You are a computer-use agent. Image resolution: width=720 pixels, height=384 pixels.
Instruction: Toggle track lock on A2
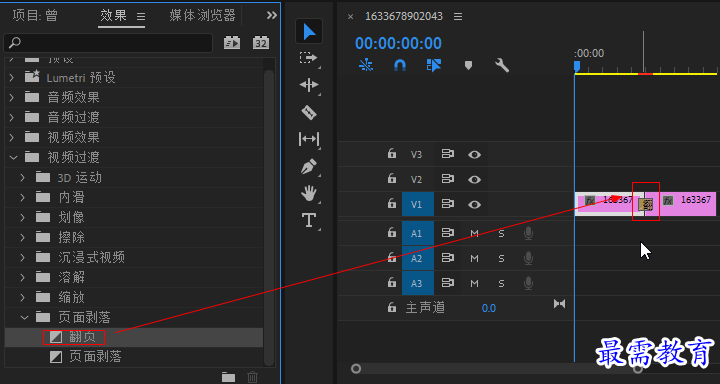click(x=391, y=258)
